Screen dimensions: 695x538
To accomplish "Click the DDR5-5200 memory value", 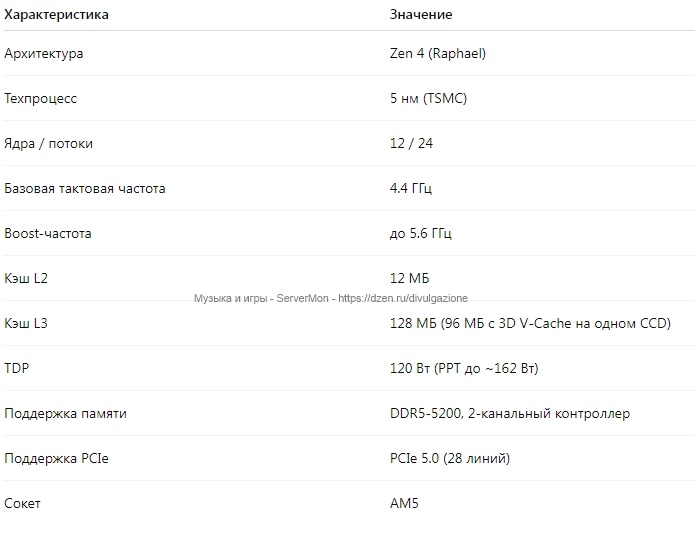I will coord(509,413).
